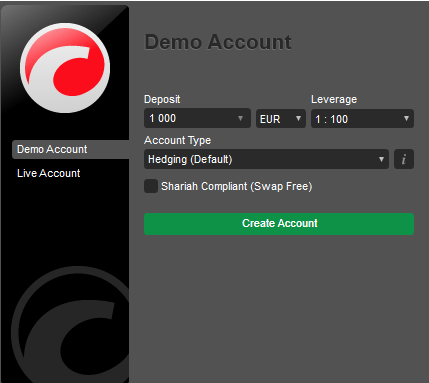429x383 pixels.
Task: Click the Account Type label
Action: pos(177,140)
